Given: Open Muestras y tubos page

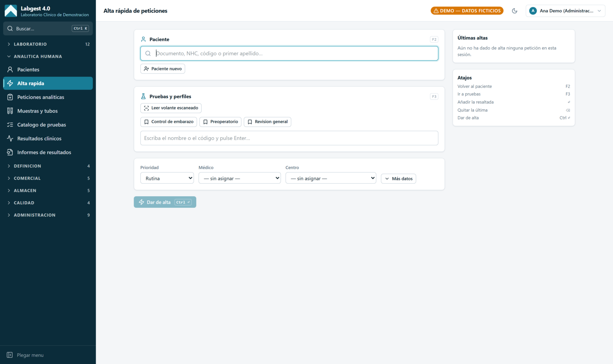Looking at the screenshot, I should 48,111.
